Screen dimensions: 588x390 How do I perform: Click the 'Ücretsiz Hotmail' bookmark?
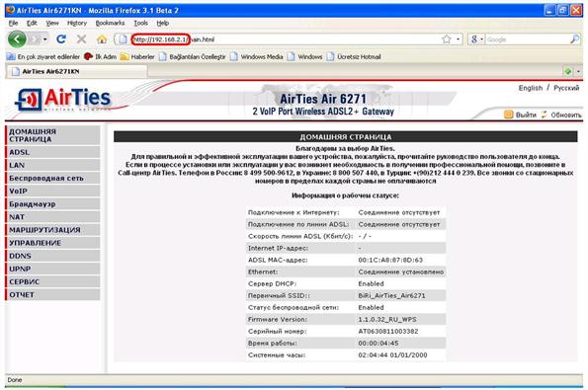coord(354,56)
